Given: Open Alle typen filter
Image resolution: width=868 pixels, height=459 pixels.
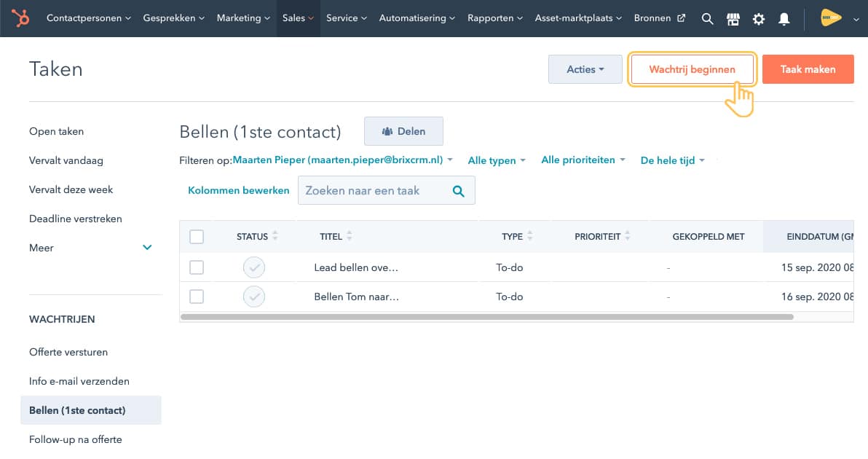Looking at the screenshot, I should tap(497, 160).
